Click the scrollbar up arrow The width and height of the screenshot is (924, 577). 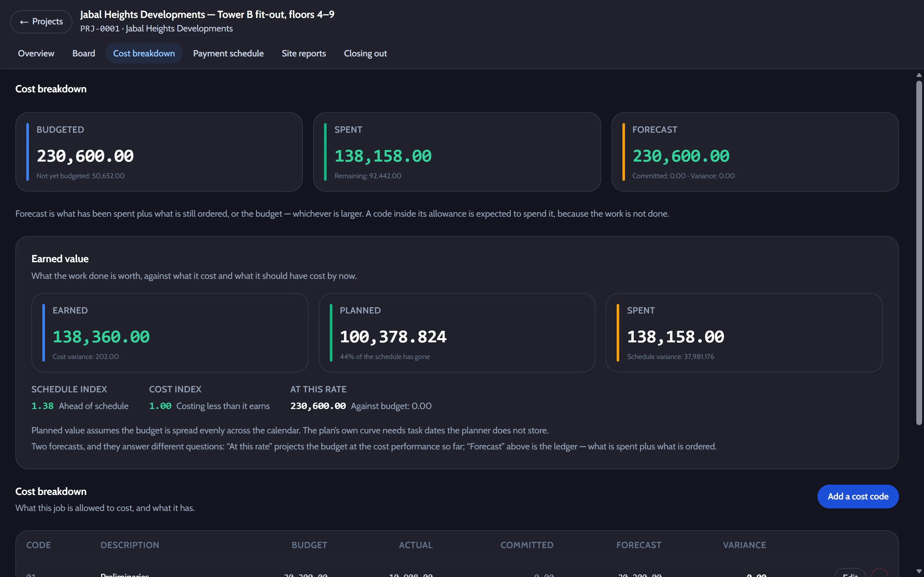[x=919, y=75]
